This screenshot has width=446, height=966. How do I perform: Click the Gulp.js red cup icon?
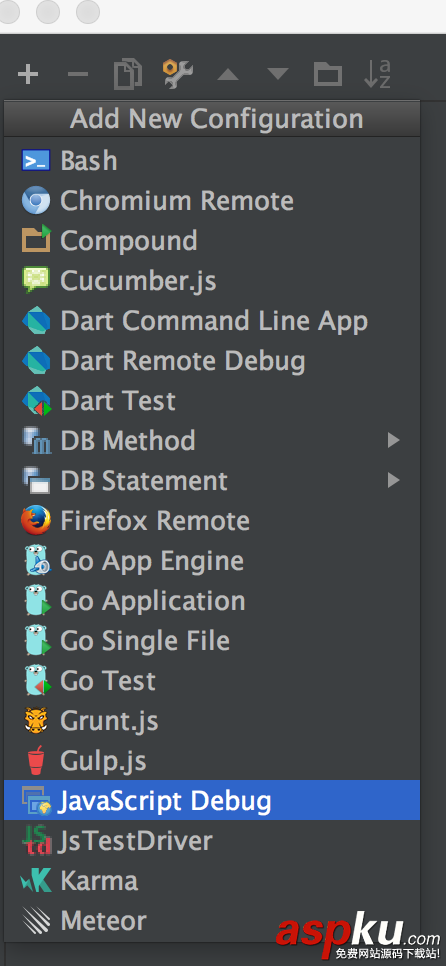[36, 760]
